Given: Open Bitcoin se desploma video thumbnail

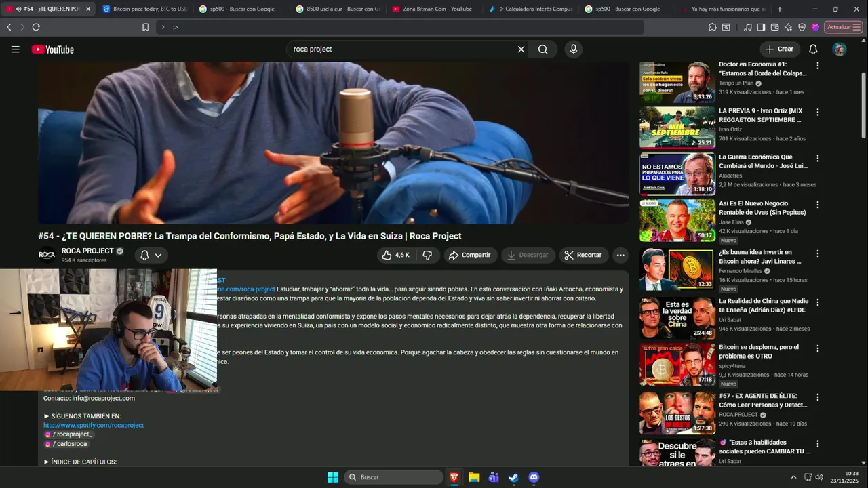Looking at the screenshot, I should 677,365.
